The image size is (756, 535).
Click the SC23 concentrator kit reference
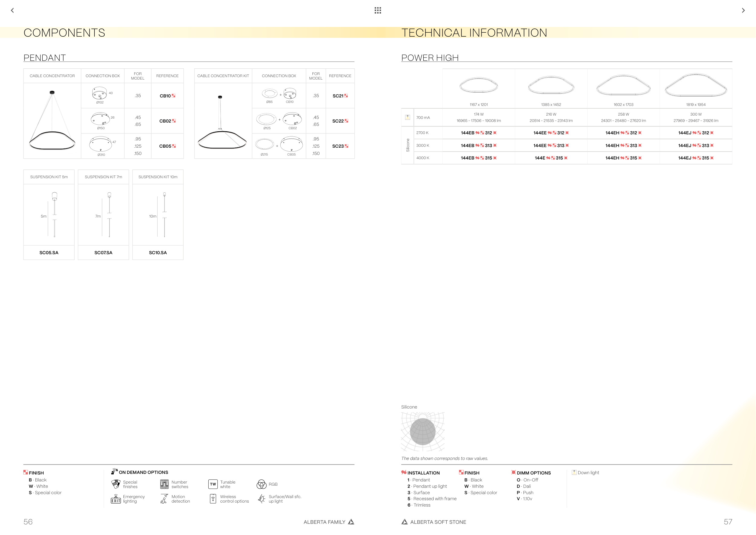[x=338, y=146]
